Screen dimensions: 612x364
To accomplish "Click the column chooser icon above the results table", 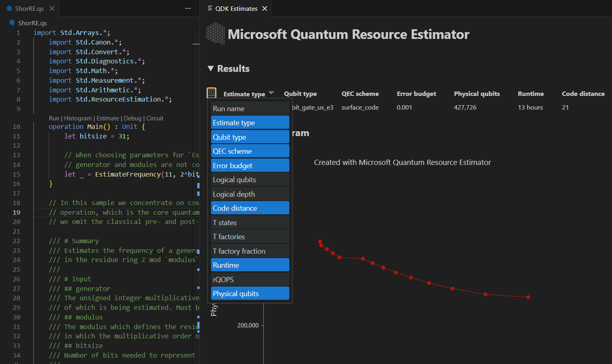I will (211, 92).
